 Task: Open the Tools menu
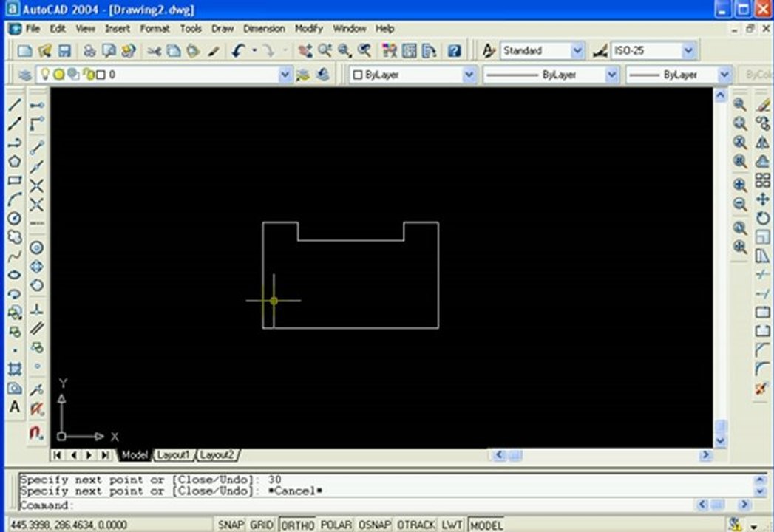pyautogui.click(x=191, y=29)
